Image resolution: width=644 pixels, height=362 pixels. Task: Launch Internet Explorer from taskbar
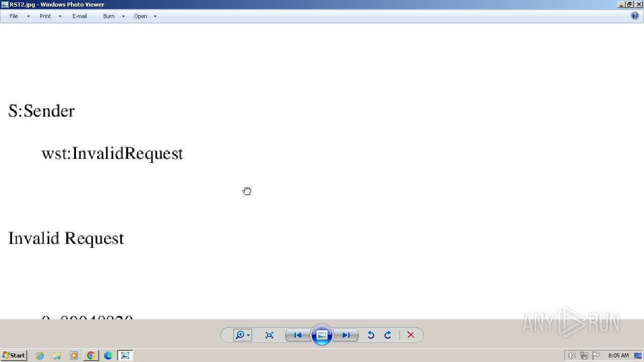(x=40, y=355)
